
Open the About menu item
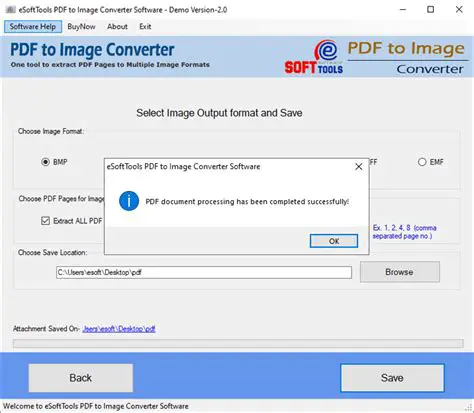point(117,27)
